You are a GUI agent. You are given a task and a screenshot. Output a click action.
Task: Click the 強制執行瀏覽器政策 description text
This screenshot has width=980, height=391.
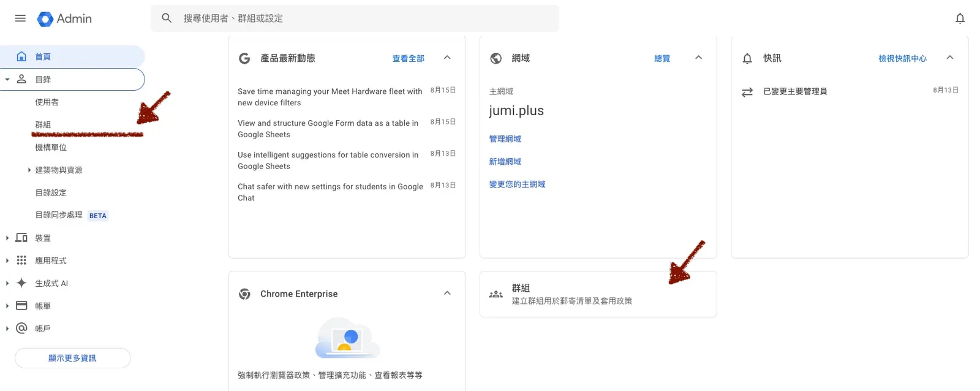(x=330, y=375)
